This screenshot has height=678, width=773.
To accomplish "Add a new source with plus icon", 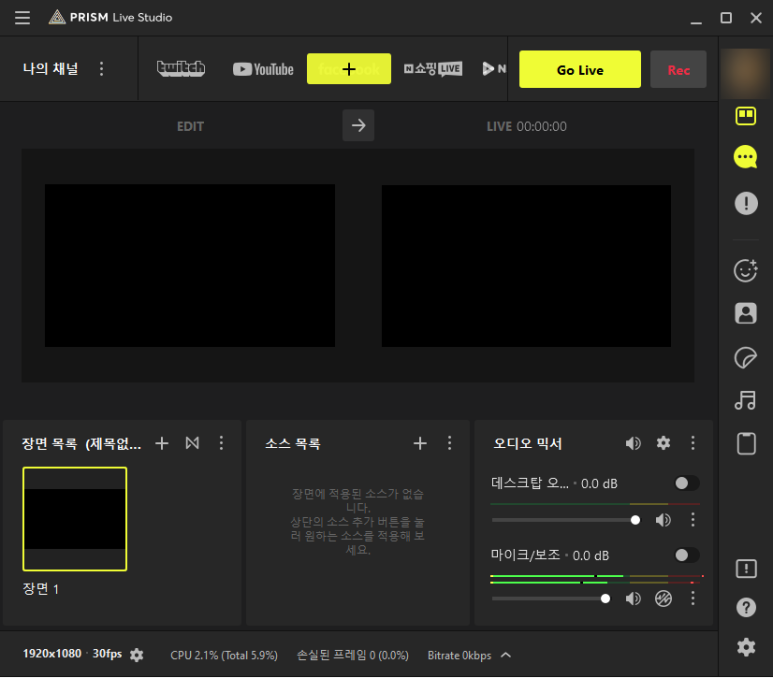I will (x=420, y=443).
